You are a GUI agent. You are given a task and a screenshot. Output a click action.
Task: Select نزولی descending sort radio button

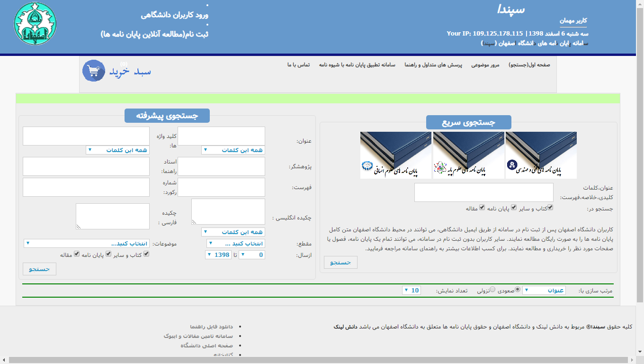tap(492, 289)
